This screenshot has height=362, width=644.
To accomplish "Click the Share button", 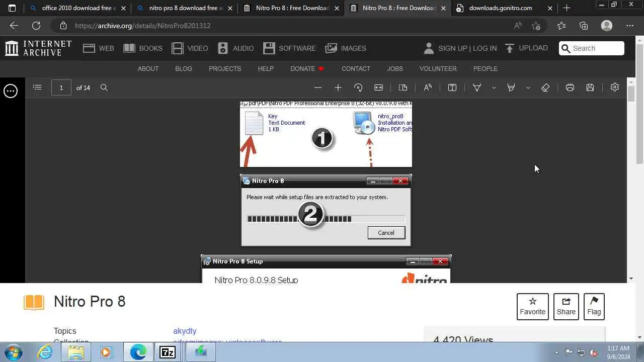I will coord(566,306).
